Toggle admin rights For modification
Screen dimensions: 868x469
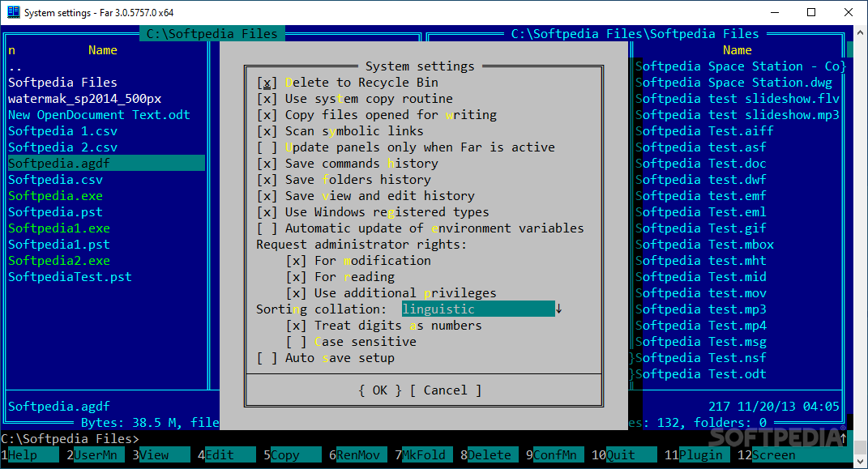(296, 261)
